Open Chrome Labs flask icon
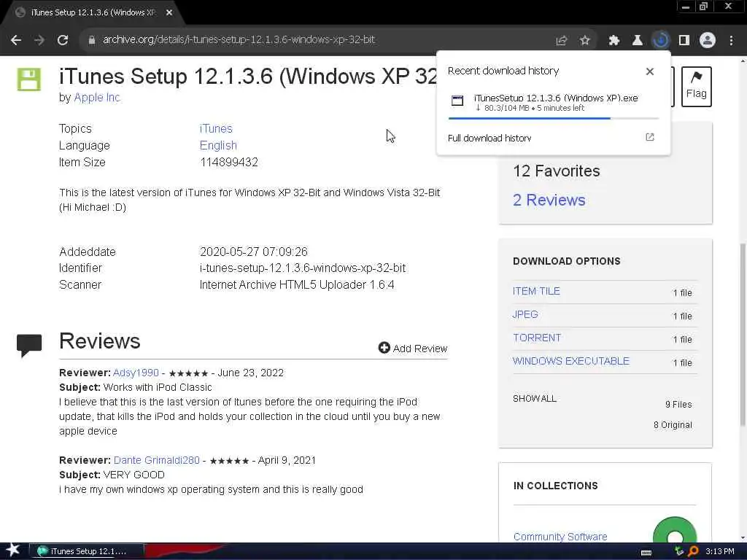The width and height of the screenshot is (747, 560). tap(637, 41)
